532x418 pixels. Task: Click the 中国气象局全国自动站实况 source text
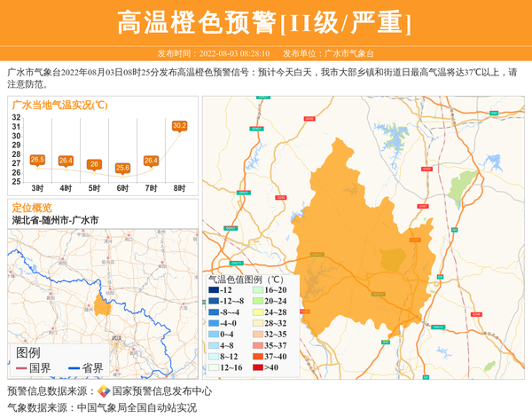[x=137, y=407]
